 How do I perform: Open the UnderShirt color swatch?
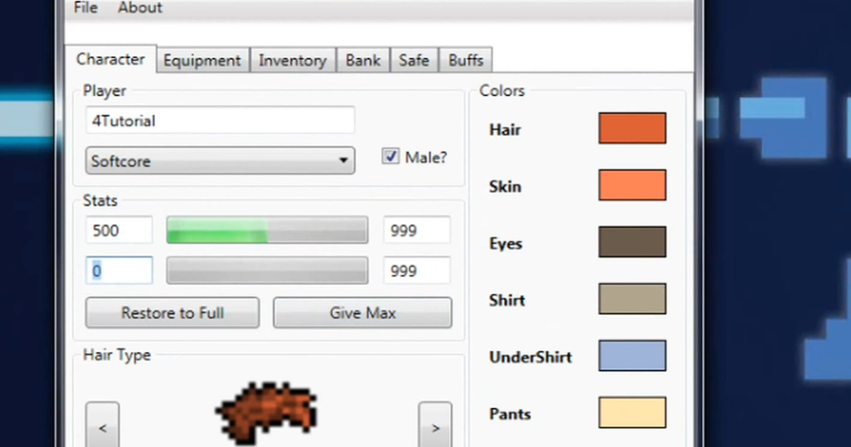632,355
